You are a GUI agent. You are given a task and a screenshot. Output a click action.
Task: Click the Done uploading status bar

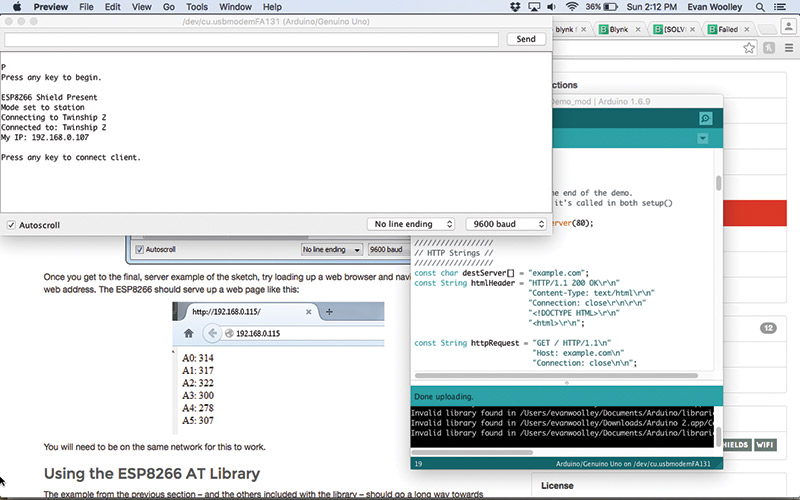click(566, 396)
